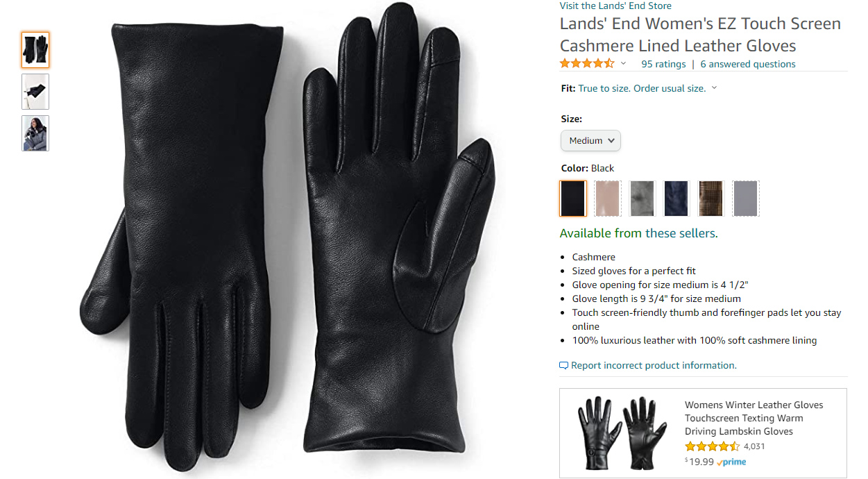Open the star rating breakdown chevron
868x479 pixels.
coord(623,64)
